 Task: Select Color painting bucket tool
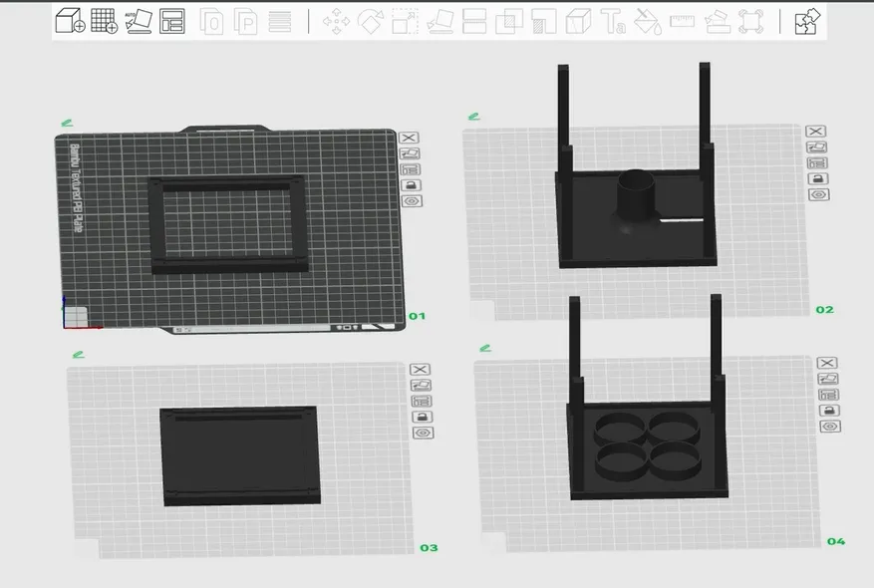point(648,22)
